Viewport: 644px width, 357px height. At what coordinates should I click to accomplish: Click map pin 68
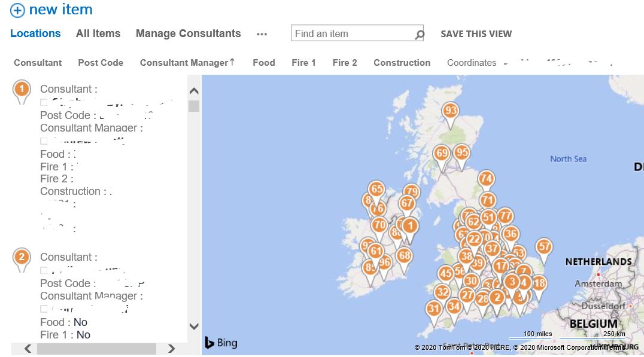[405, 256]
